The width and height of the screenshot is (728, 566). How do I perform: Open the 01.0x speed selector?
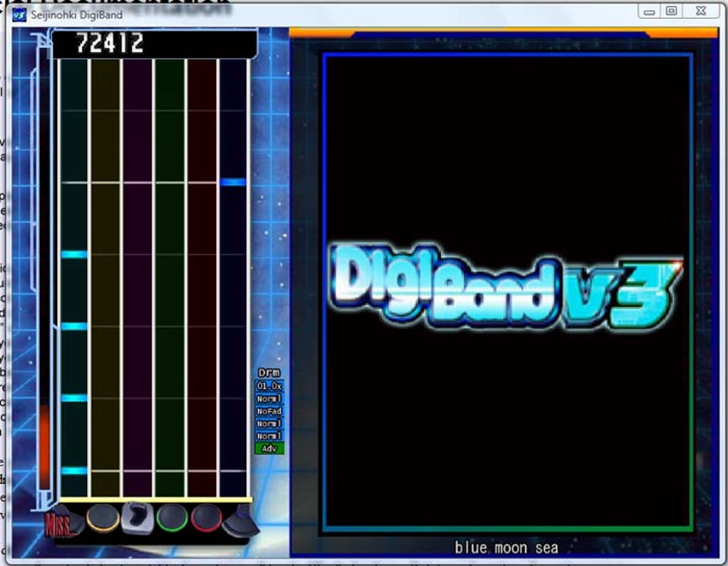[270, 385]
